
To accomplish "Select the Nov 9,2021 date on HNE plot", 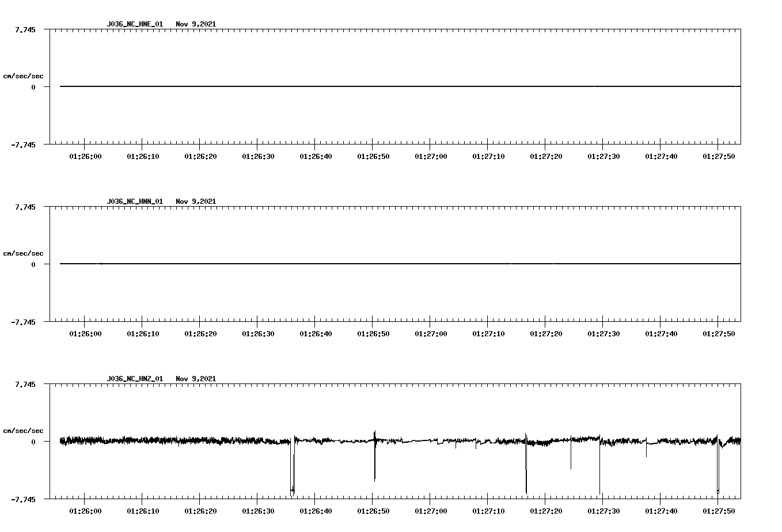I will pos(196,24).
